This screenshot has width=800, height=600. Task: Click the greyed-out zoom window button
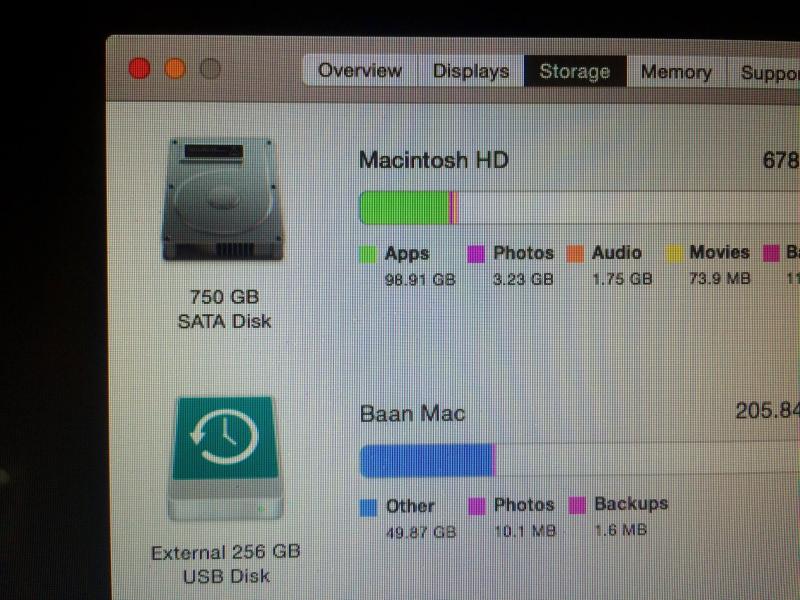coord(210,68)
